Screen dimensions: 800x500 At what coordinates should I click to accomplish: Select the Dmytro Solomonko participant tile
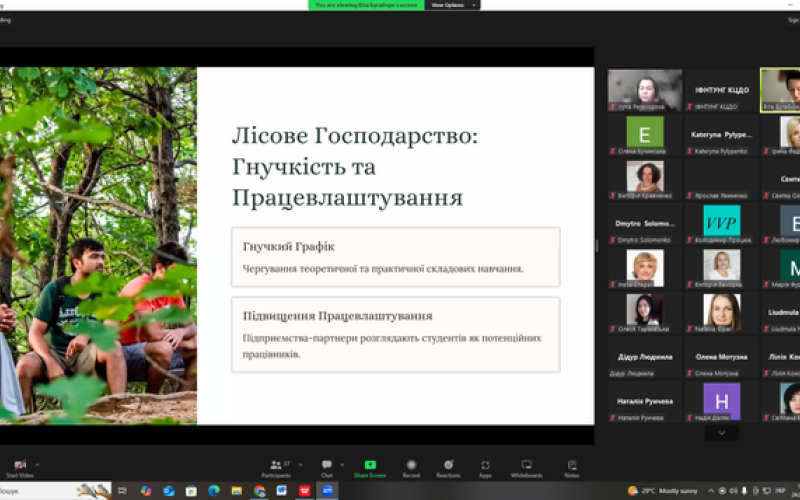tap(645, 224)
